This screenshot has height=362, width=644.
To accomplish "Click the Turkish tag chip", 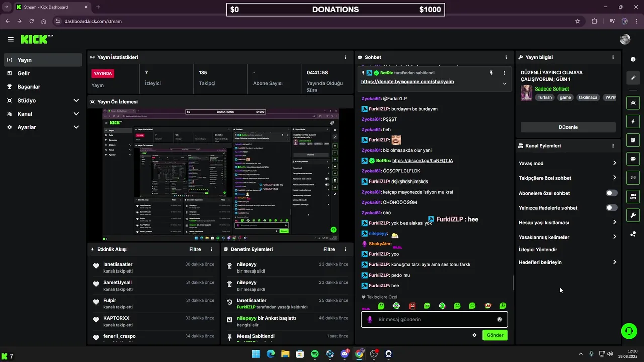I will (x=544, y=98).
